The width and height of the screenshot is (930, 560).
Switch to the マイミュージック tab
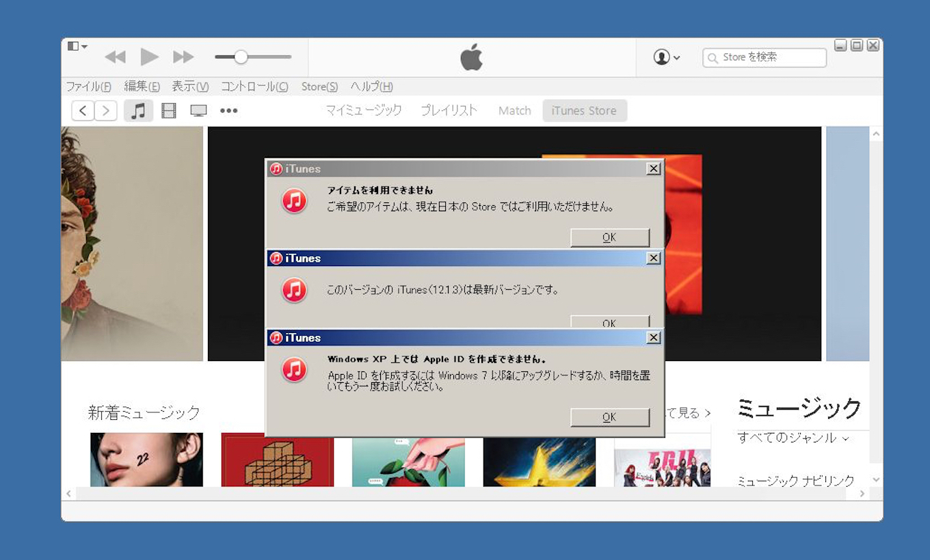pyautogui.click(x=364, y=111)
